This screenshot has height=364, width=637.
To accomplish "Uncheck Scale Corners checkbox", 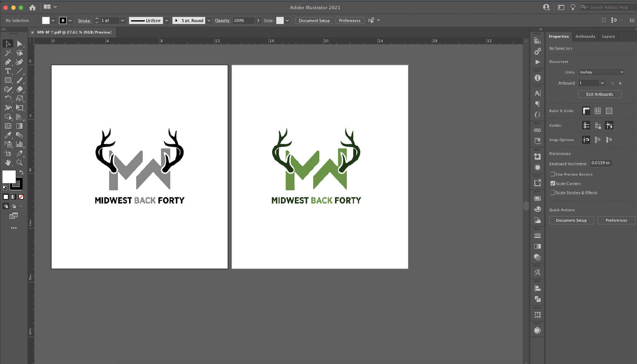I will pos(553,183).
